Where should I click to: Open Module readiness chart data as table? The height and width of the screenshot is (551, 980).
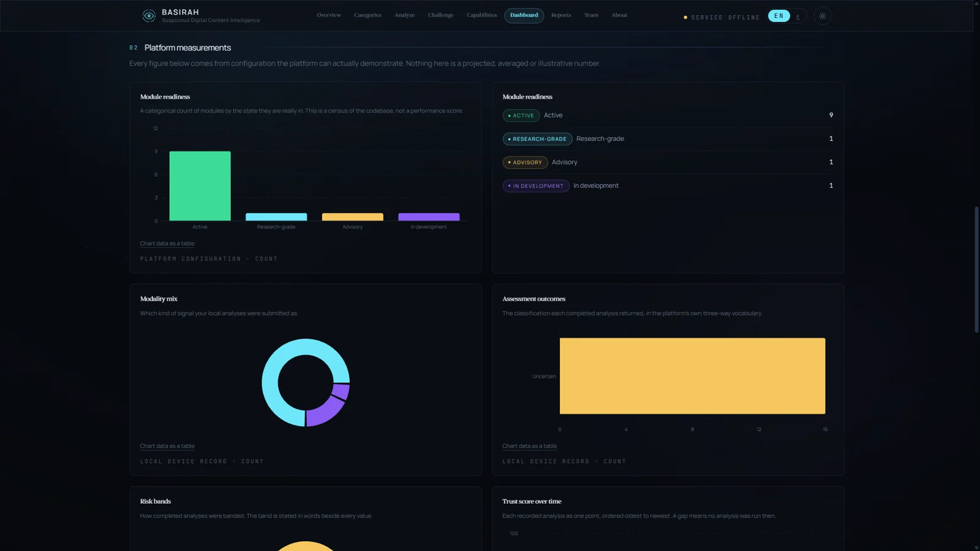[x=167, y=244]
